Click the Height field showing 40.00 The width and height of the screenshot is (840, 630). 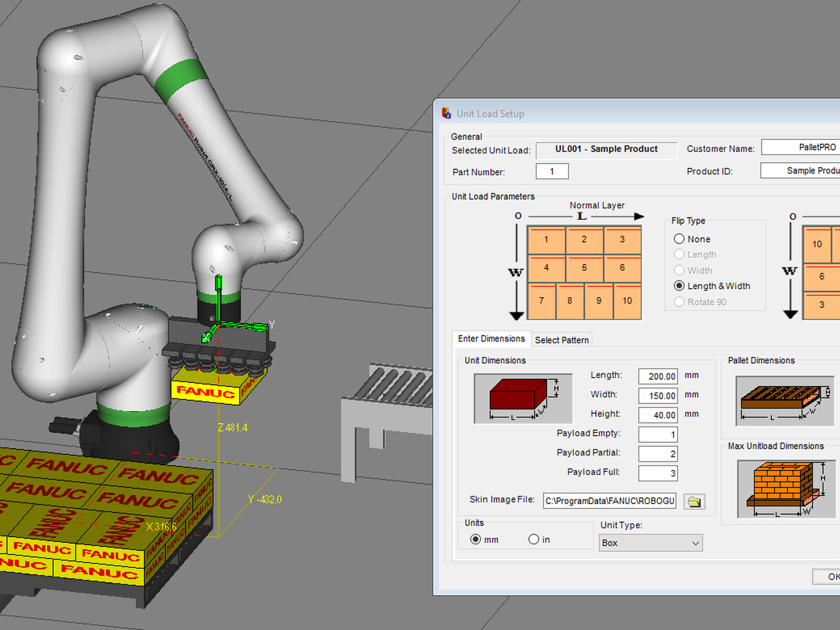pyautogui.click(x=658, y=415)
